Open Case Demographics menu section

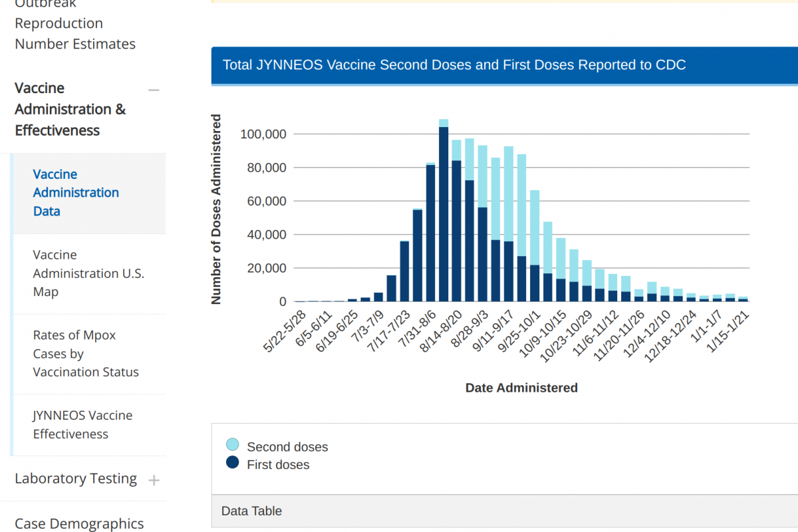pos(79,523)
